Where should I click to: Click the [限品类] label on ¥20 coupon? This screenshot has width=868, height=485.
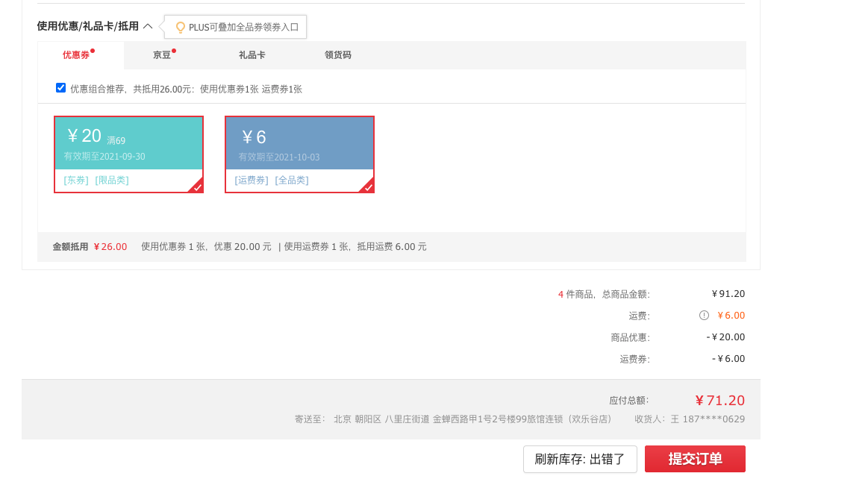[112, 181]
